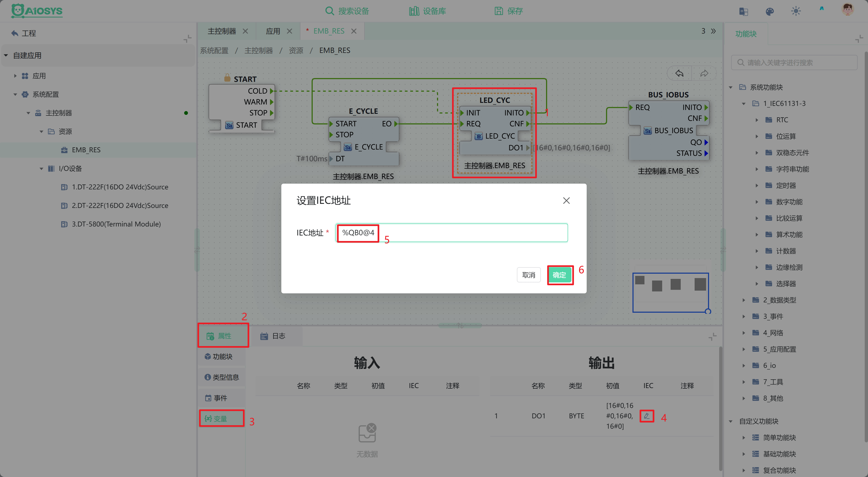Collapse the 自建应用 tree section
Image resolution: width=868 pixels, height=477 pixels.
(6, 55)
